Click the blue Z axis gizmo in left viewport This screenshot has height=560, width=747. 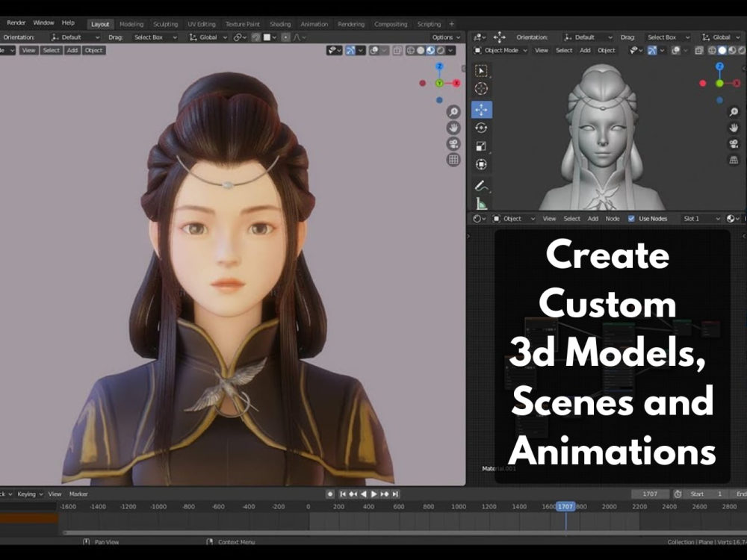coord(439,66)
